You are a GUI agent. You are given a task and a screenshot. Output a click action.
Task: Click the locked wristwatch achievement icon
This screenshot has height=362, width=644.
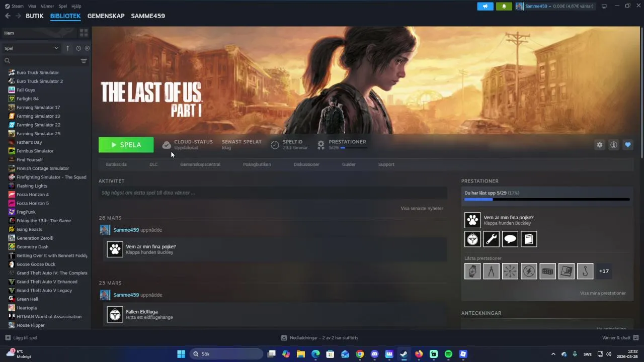point(472,271)
